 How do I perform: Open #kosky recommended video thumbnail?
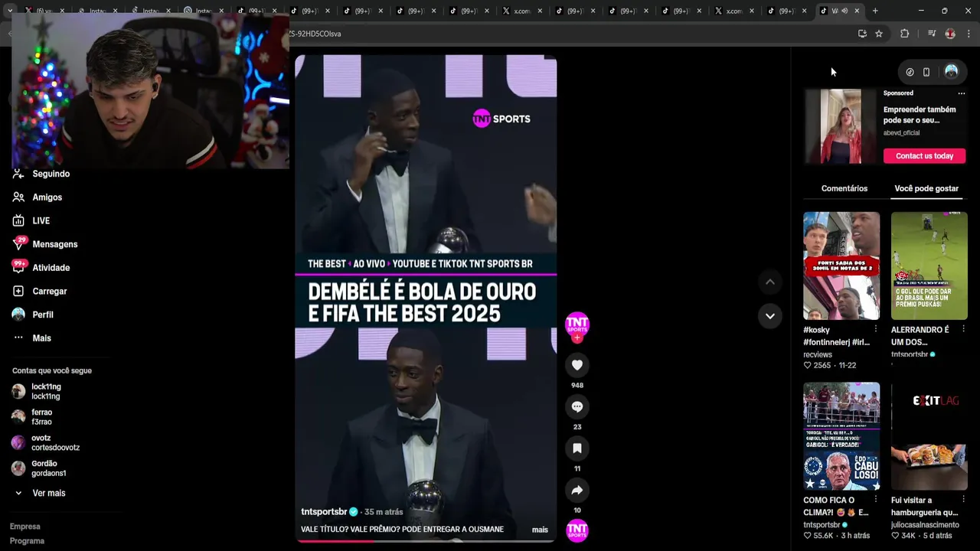[x=841, y=266]
